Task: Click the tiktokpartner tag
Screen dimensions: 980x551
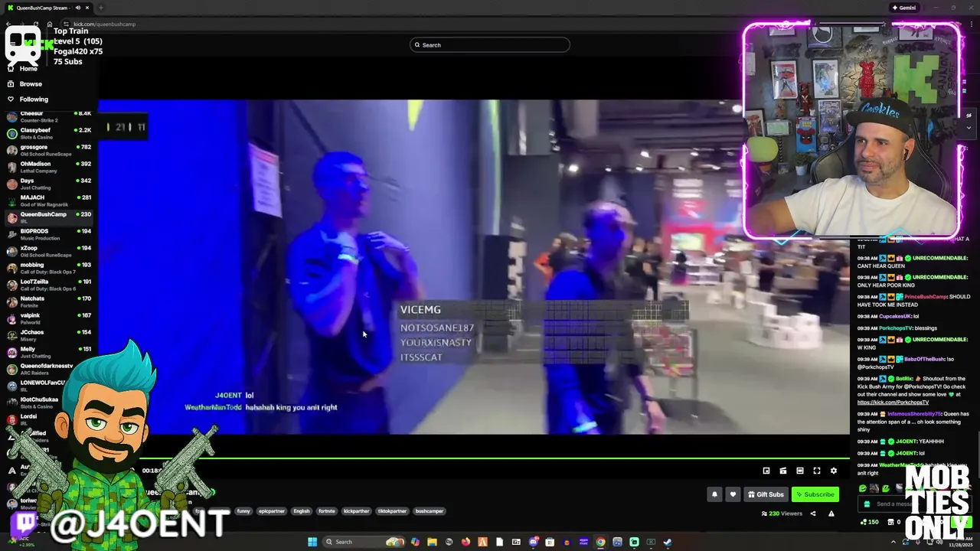Action: (392, 511)
